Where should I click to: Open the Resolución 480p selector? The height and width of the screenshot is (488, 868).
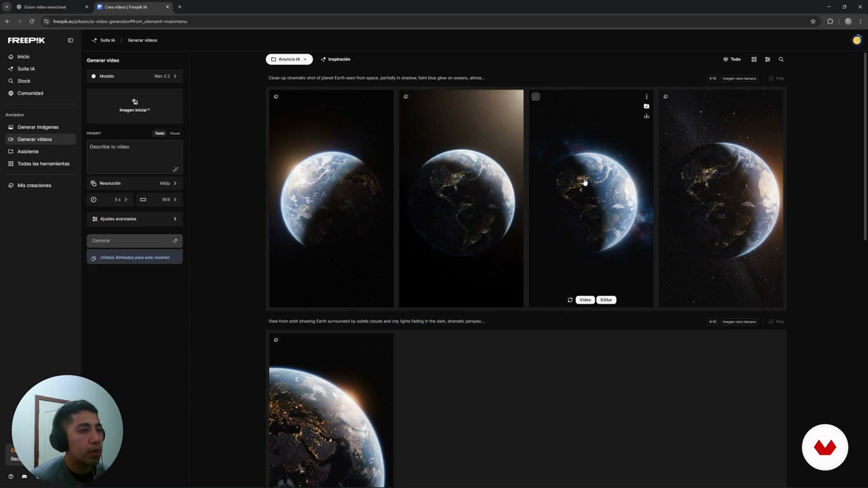[x=134, y=183]
